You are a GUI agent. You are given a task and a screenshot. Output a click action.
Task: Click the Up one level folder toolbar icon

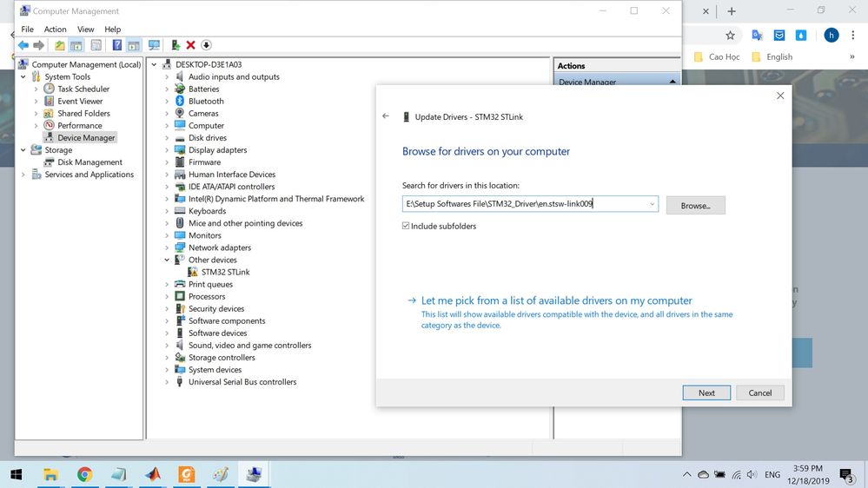tap(59, 45)
